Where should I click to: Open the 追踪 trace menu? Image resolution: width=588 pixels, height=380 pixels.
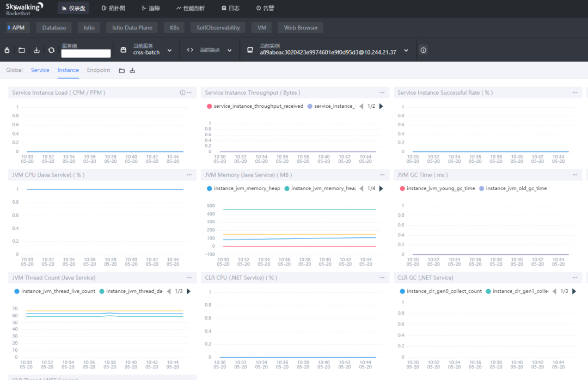coord(151,8)
